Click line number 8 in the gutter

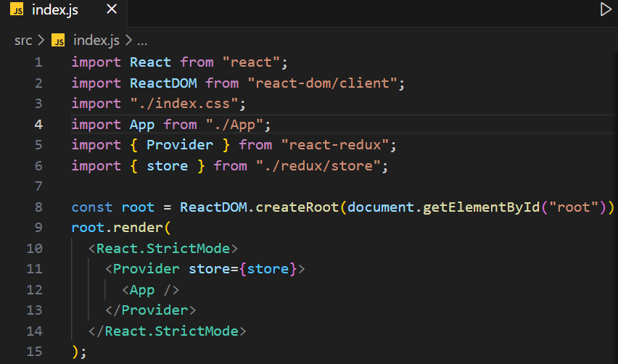pyautogui.click(x=38, y=207)
